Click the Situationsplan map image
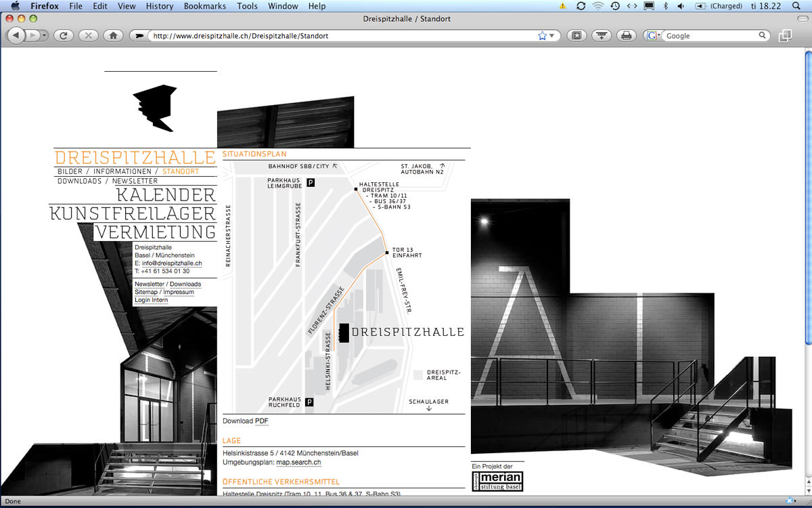Screen dimensions: 812x508 344,287
